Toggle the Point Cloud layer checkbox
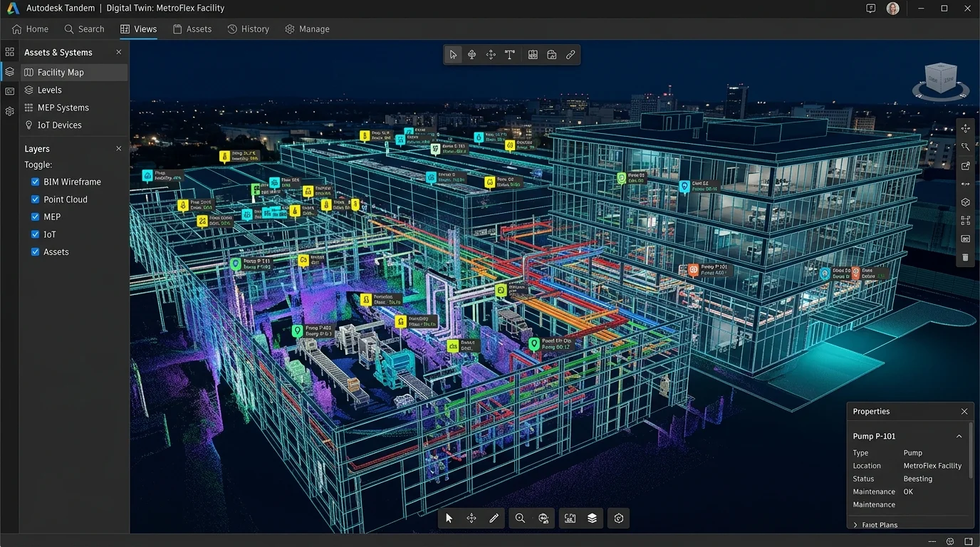 [x=35, y=199]
